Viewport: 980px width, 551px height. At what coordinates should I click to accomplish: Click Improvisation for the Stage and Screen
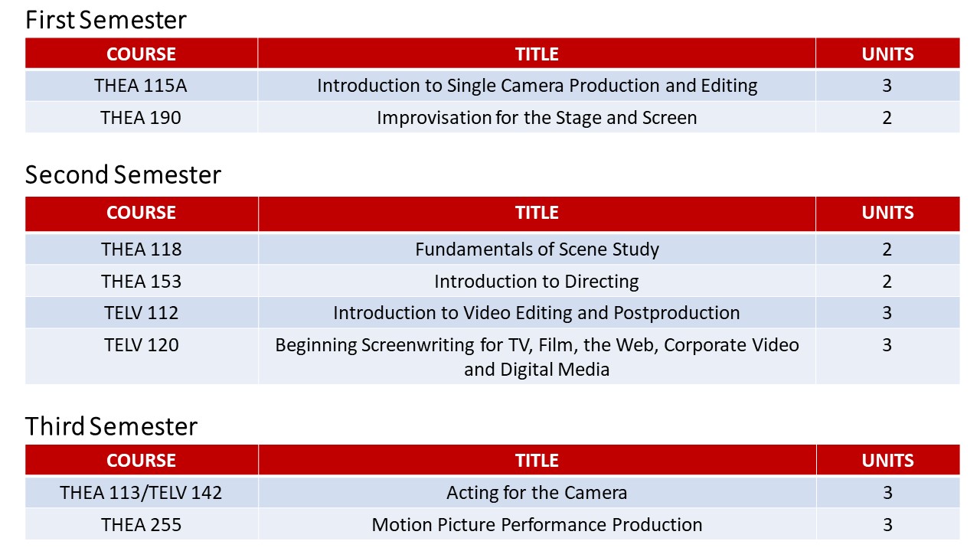coord(537,118)
